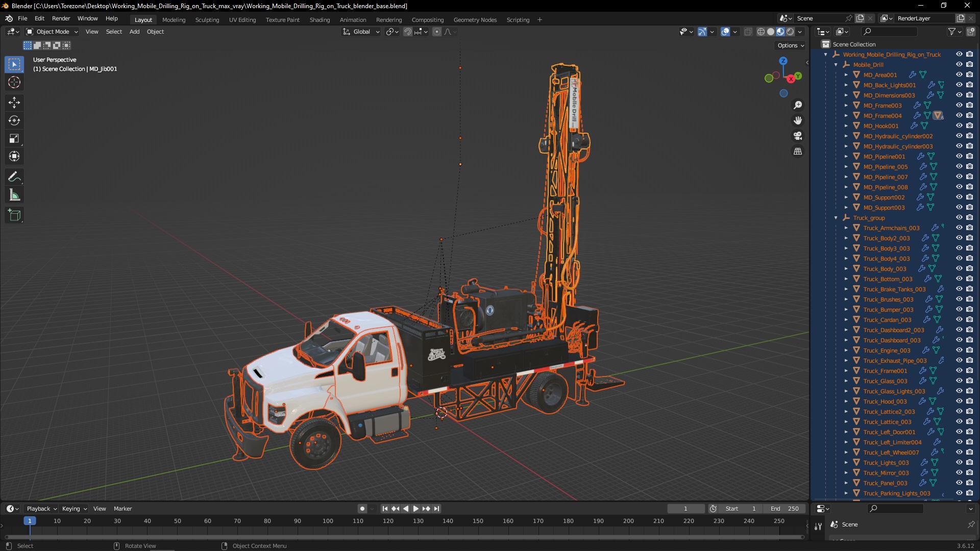Pick the Measure ruler tool
Image resolution: width=980 pixels, height=551 pixels.
tap(14, 195)
